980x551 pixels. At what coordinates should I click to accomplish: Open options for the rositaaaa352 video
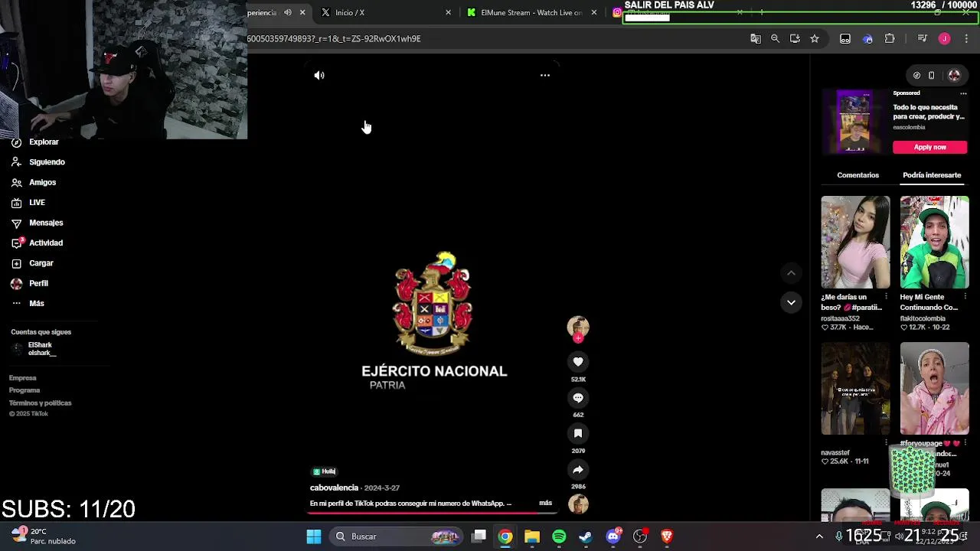point(886,297)
